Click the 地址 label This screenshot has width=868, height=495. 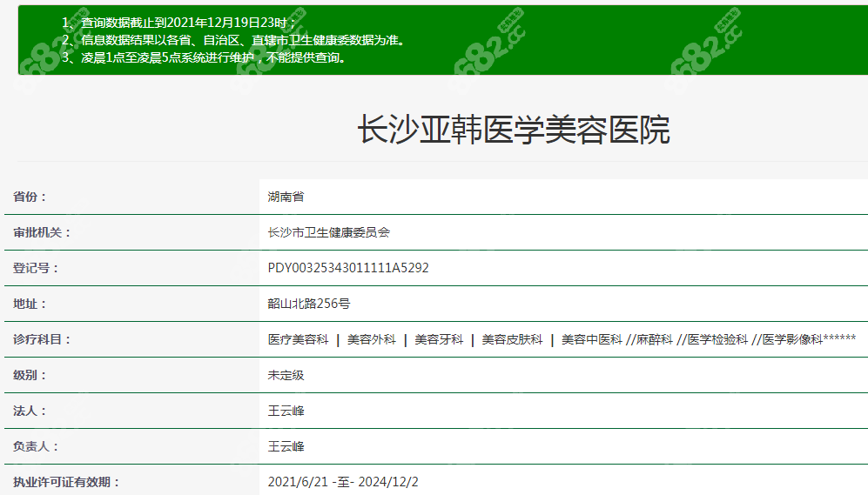pyautogui.click(x=30, y=304)
